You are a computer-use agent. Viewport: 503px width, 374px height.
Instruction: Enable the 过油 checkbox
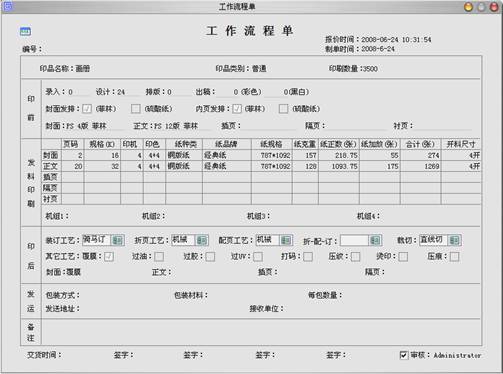point(159,256)
